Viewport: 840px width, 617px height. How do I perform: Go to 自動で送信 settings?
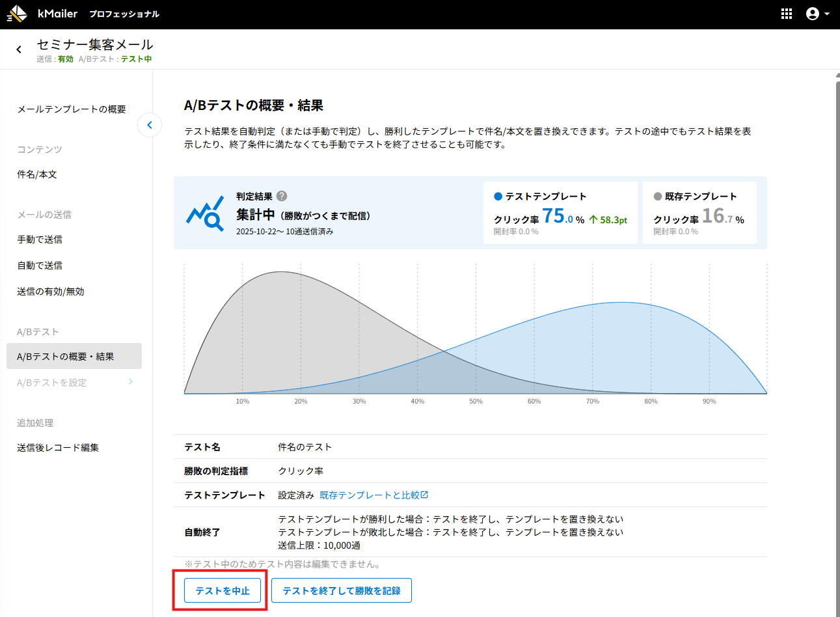click(40, 266)
